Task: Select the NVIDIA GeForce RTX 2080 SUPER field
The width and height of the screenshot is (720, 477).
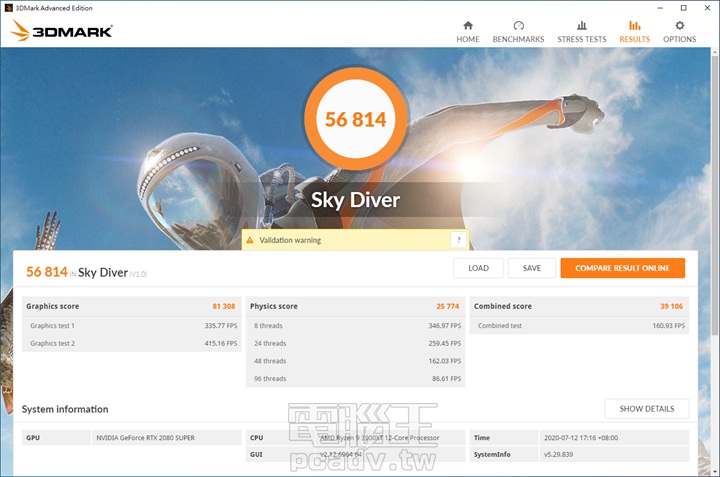Action: tap(165, 438)
